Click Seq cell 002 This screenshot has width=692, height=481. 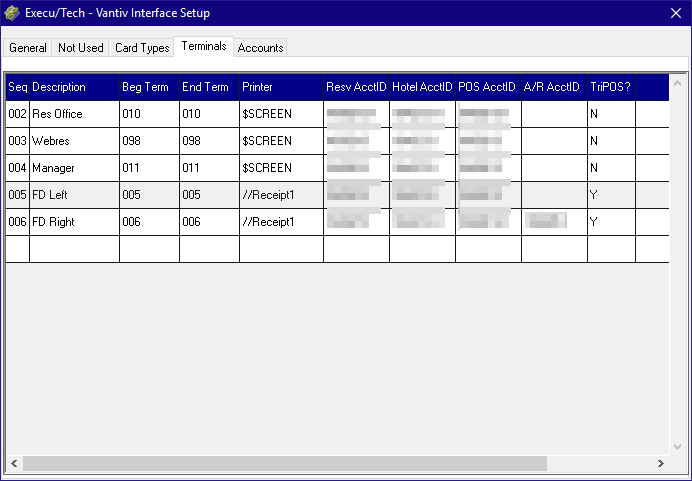click(18, 114)
